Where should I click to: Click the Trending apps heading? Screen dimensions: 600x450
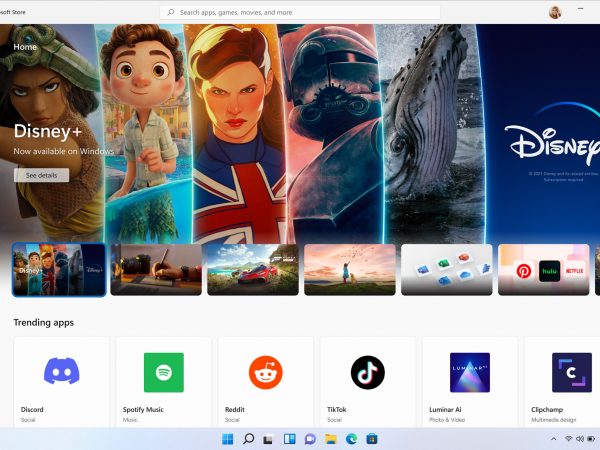click(x=44, y=323)
